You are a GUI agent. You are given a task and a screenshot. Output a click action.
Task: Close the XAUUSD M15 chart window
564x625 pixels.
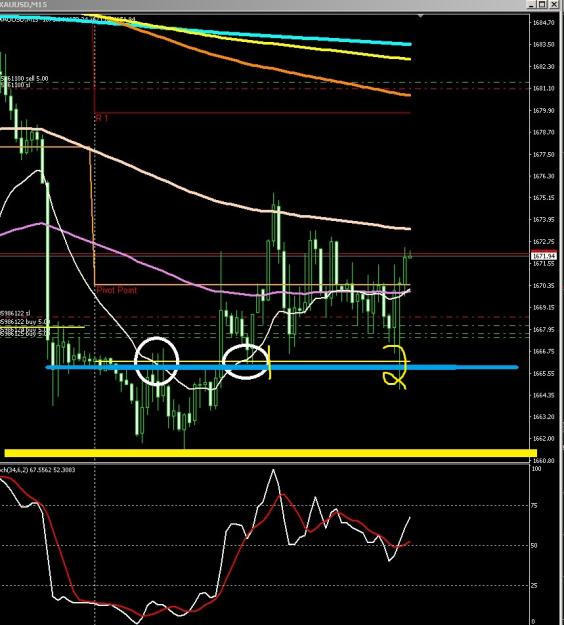[554, 4]
